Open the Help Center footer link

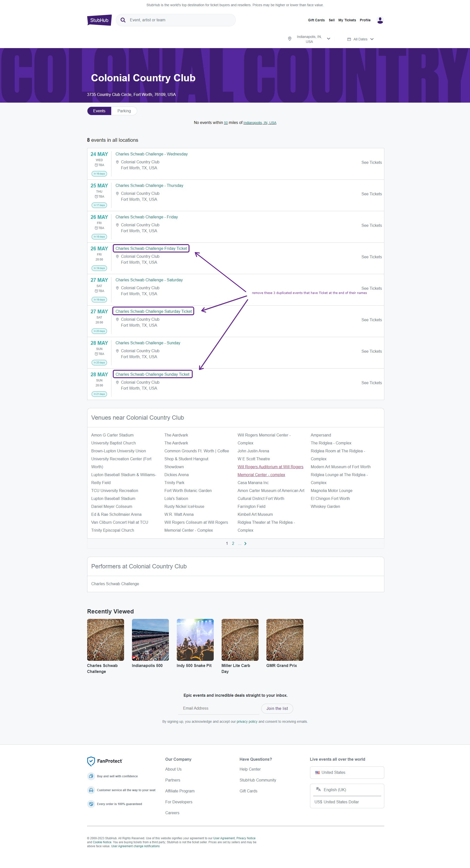[x=250, y=769]
